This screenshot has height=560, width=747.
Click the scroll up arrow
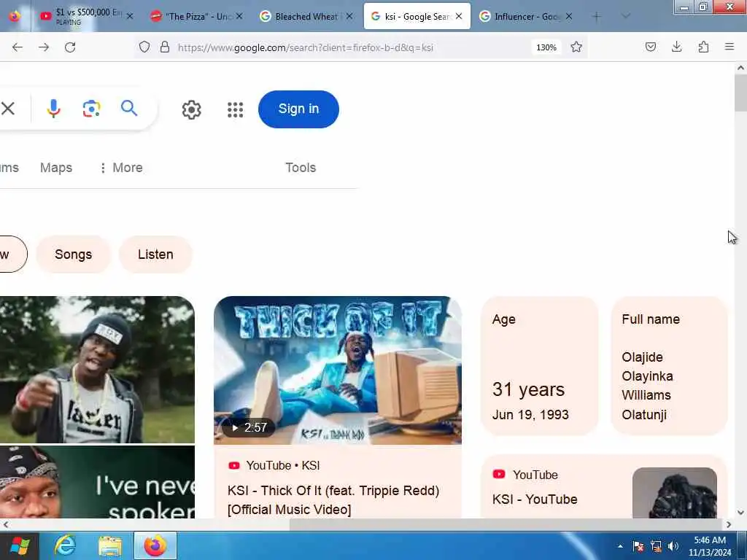[740, 68]
